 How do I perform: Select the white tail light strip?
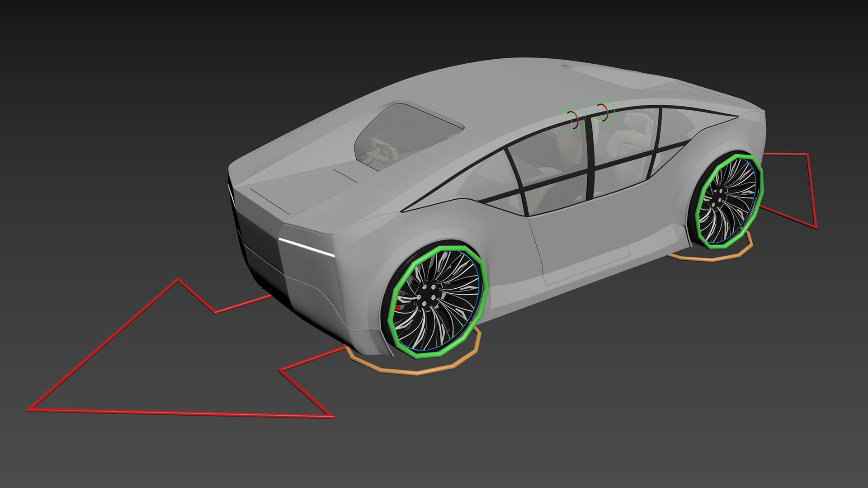tap(306, 248)
